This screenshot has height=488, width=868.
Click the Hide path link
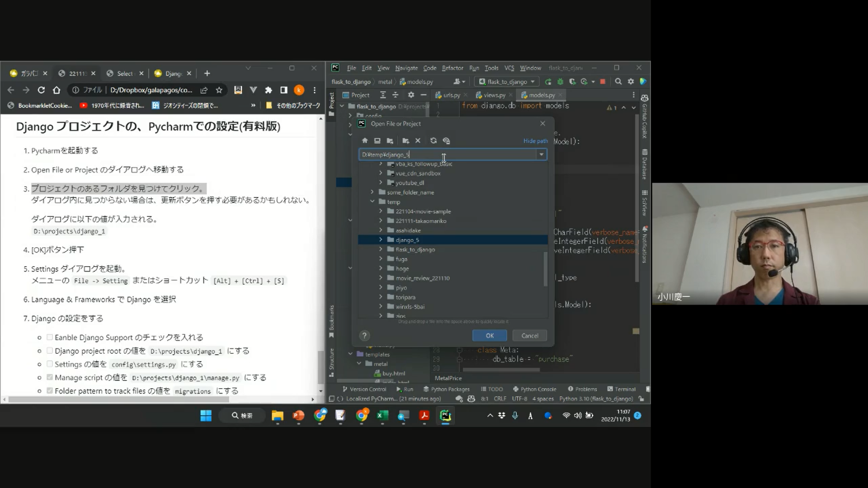[535, 141]
